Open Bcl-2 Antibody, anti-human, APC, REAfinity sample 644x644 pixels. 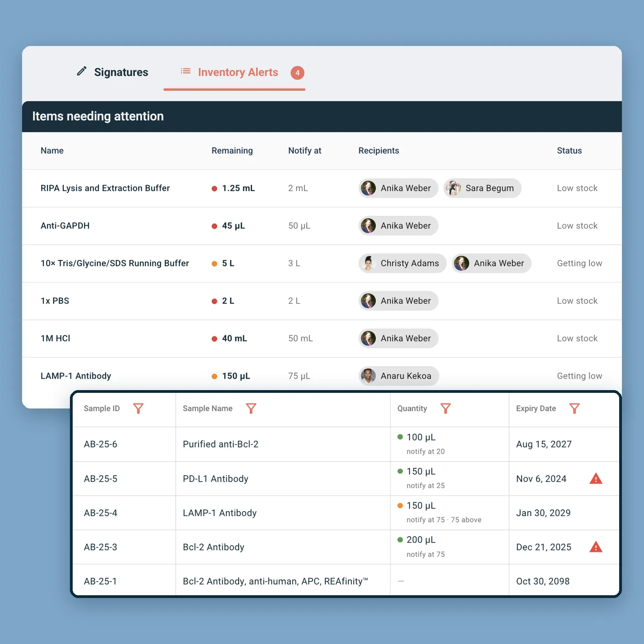[275, 581]
